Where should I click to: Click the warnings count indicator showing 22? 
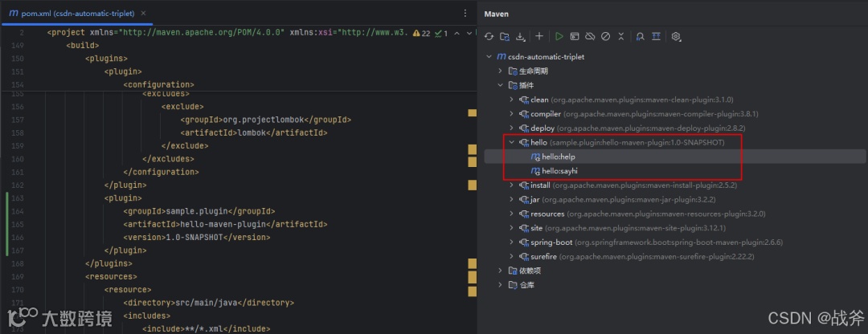420,33
